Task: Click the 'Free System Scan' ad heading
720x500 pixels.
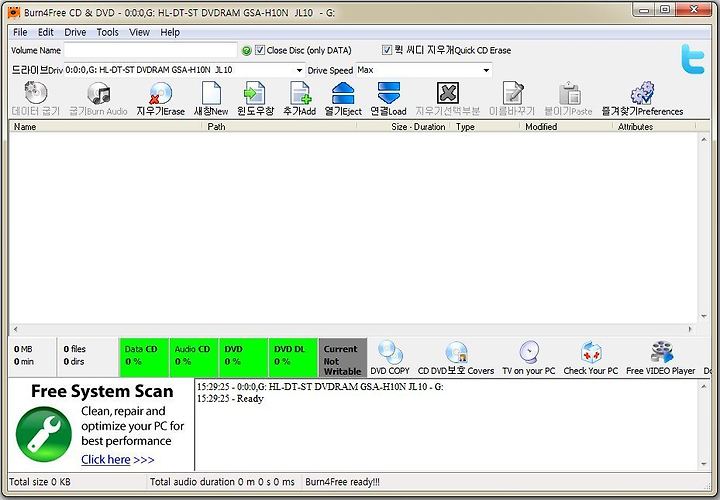Action: coord(102,392)
